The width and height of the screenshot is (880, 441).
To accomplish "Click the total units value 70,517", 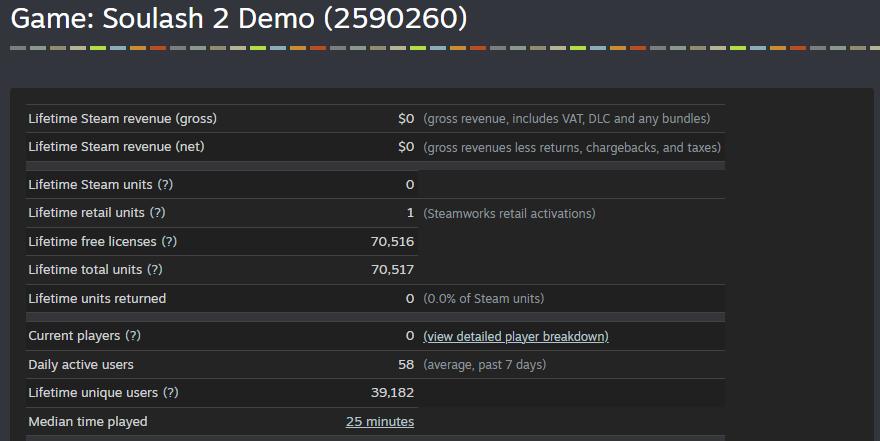I will coord(392,270).
